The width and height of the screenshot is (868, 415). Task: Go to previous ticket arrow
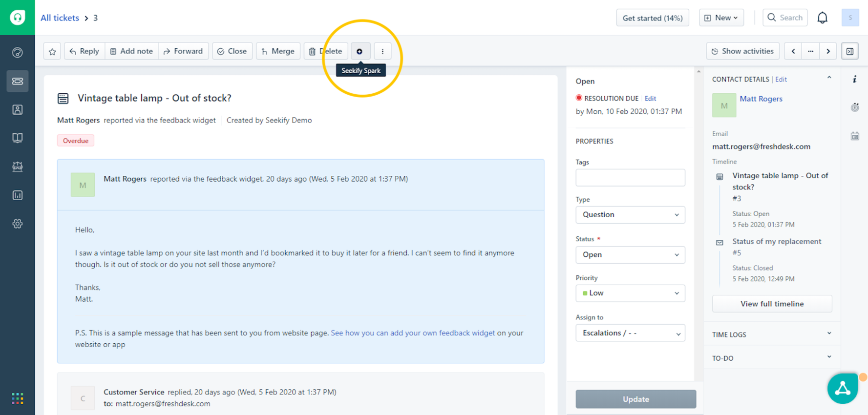[793, 51]
